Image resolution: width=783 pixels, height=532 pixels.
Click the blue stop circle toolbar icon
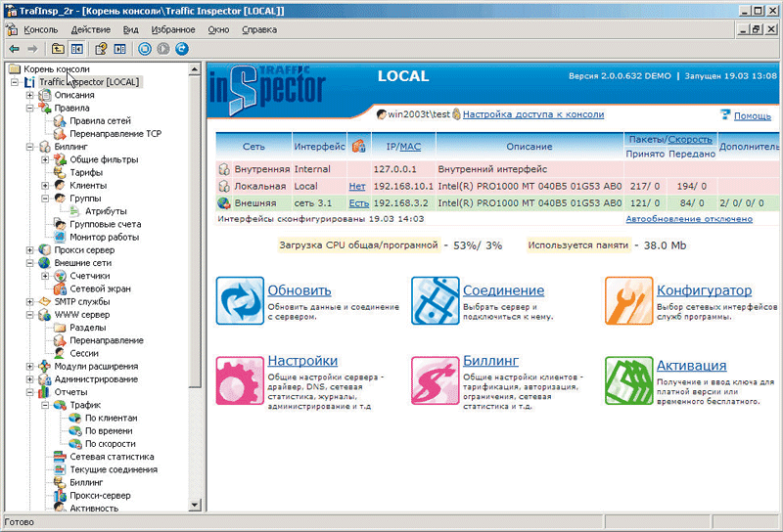[x=145, y=49]
